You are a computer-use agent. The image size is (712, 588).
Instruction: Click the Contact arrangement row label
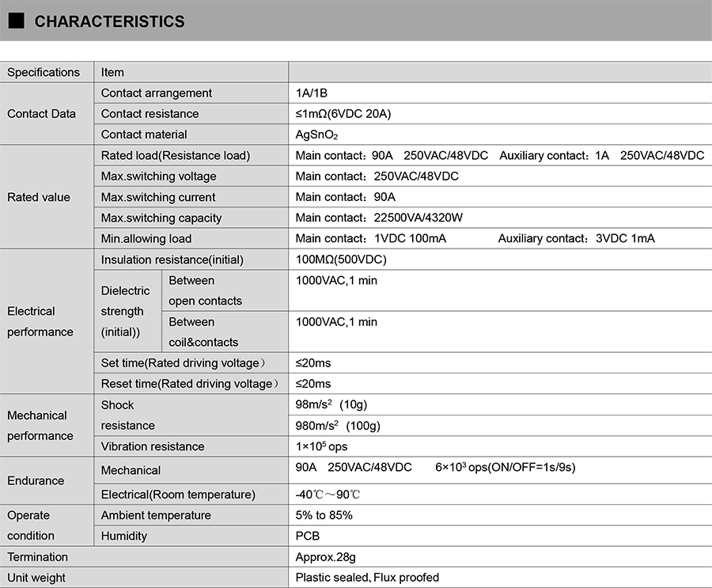(x=157, y=93)
